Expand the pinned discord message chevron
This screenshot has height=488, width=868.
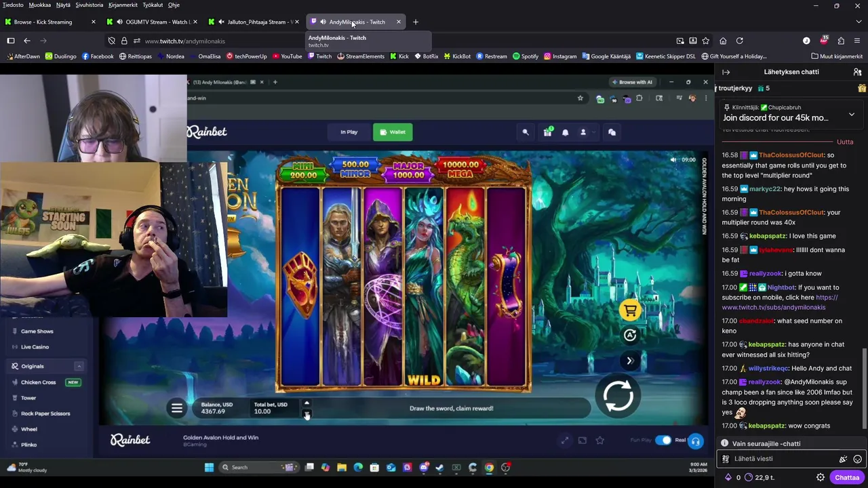tap(852, 115)
